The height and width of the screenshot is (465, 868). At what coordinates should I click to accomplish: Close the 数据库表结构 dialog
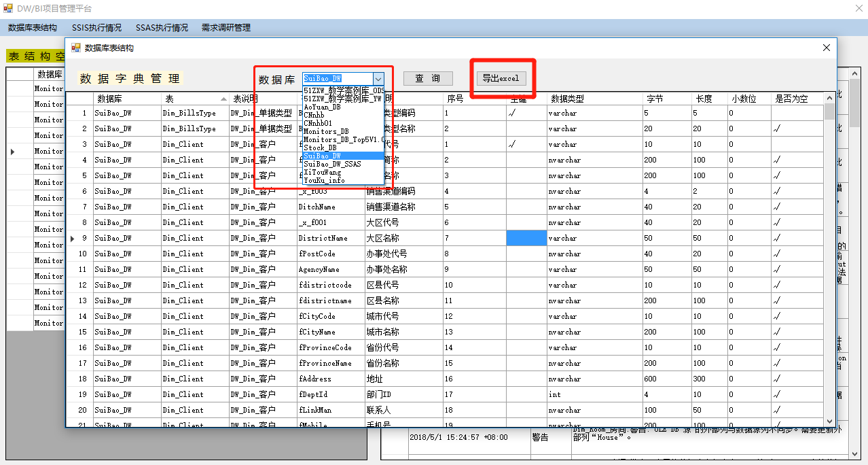pos(827,48)
